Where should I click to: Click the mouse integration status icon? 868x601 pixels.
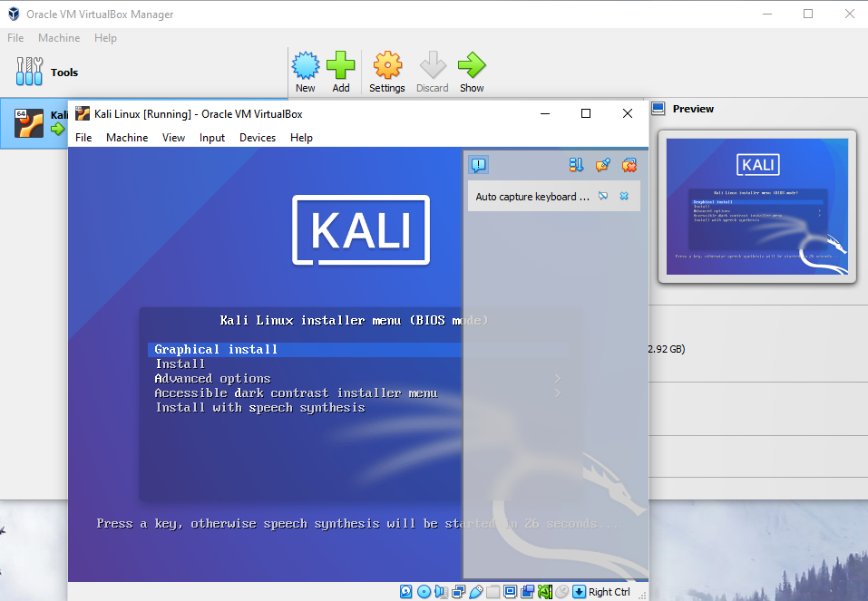pyautogui.click(x=561, y=592)
